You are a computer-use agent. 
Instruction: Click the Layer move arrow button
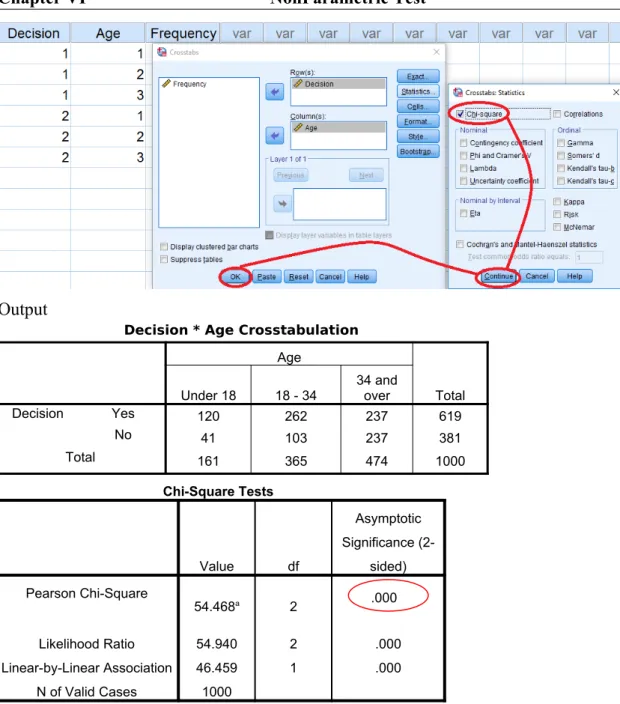pyautogui.click(x=282, y=204)
